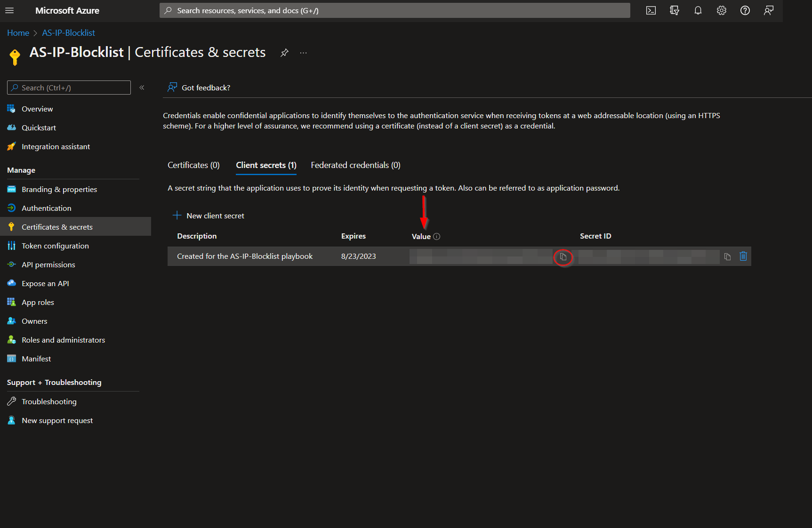Click the Token configuration bars icon

tap(11, 246)
